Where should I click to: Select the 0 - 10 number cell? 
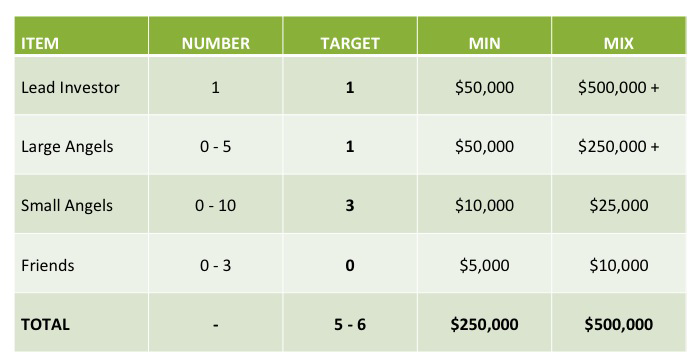click(216, 205)
